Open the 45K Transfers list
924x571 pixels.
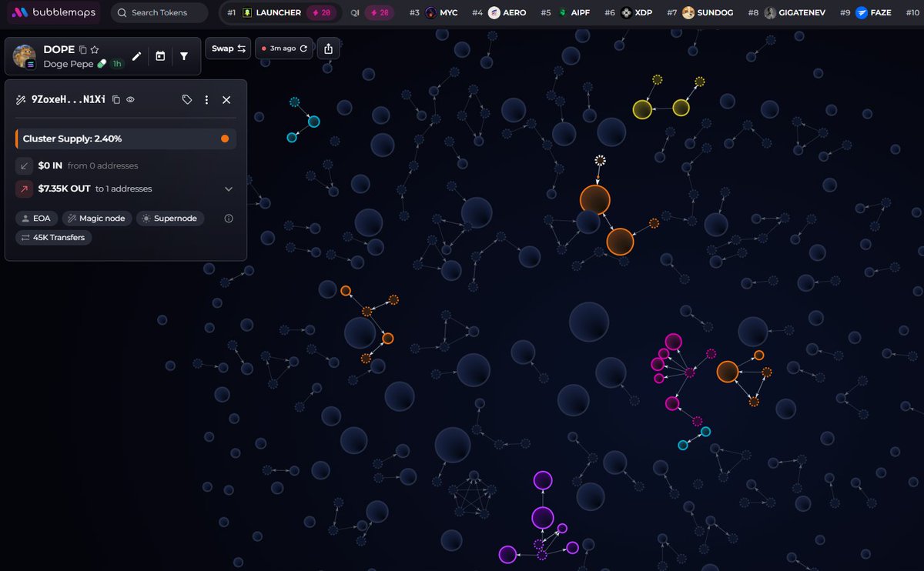pyautogui.click(x=54, y=238)
